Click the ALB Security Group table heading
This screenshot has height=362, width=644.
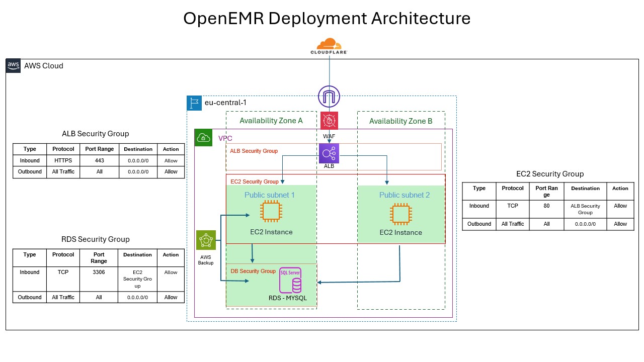(x=96, y=134)
